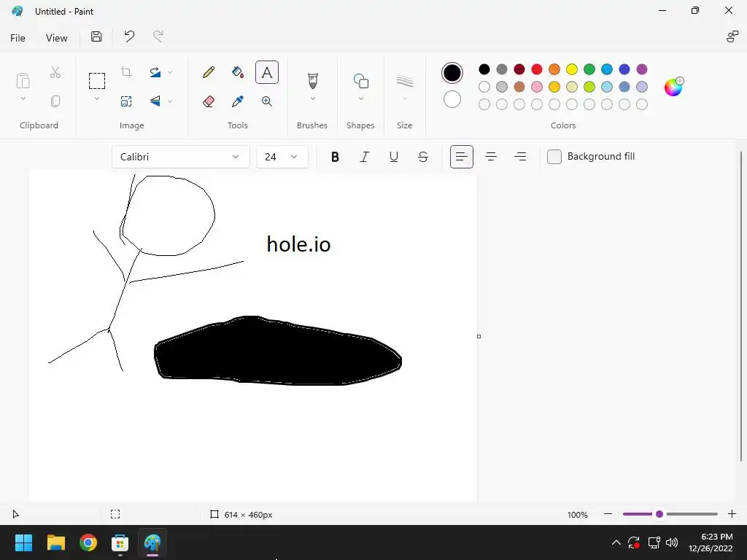Open Google Chrome from the taskbar

click(88, 542)
